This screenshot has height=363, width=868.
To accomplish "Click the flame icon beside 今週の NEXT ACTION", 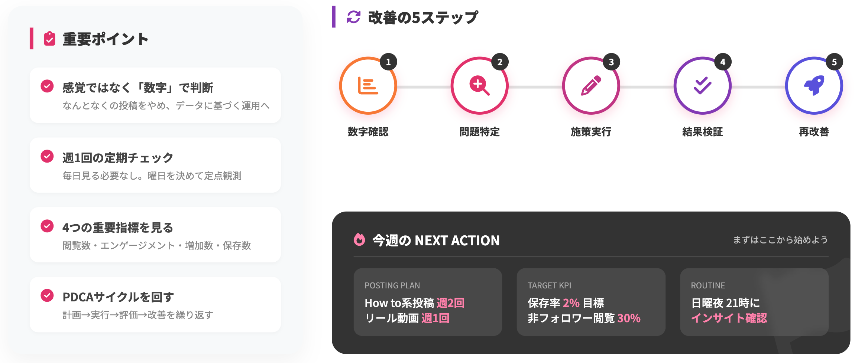I will click(x=359, y=240).
